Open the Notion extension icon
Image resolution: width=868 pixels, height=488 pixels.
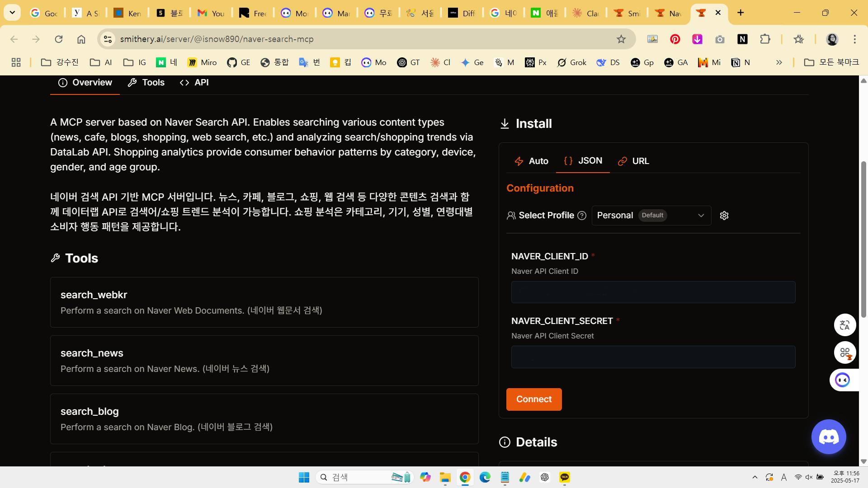(x=742, y=39)
